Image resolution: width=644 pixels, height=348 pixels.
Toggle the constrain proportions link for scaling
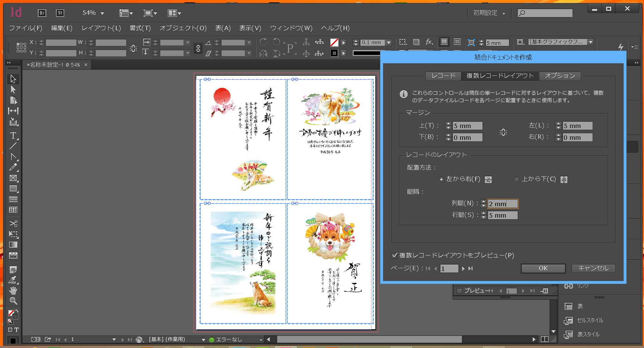click(198, 48)
